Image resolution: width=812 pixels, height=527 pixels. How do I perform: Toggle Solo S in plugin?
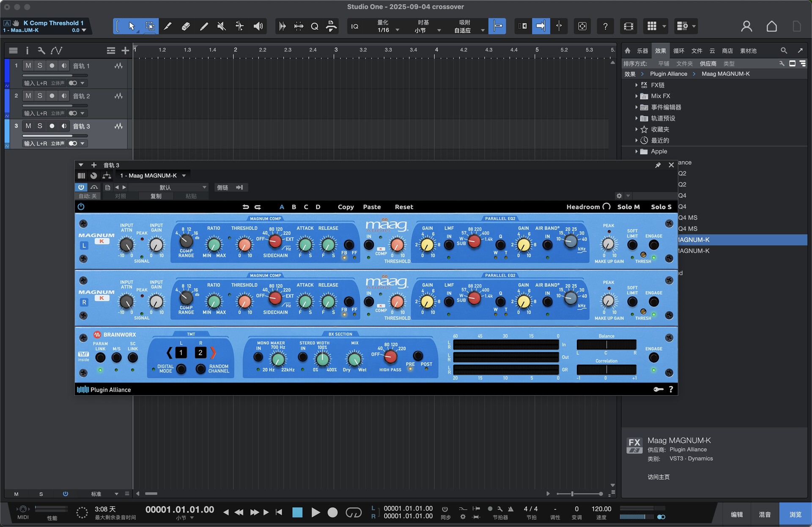click(661, 207)
